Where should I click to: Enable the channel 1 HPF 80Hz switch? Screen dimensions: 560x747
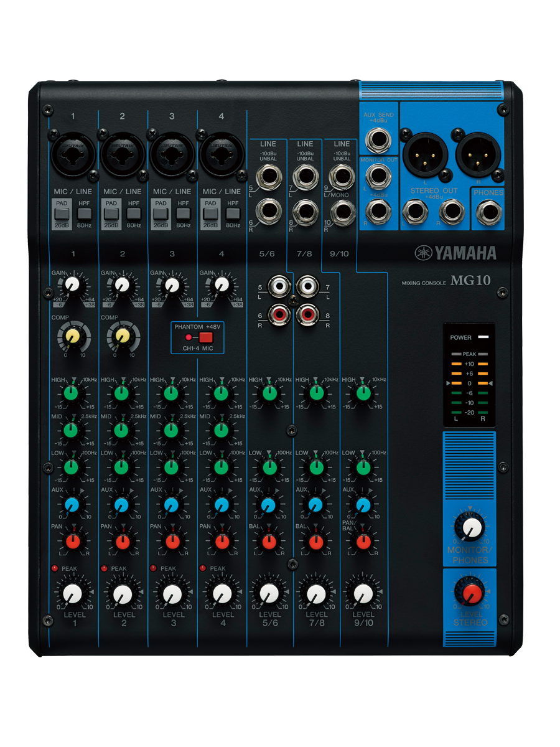click(x=83, y=214)
